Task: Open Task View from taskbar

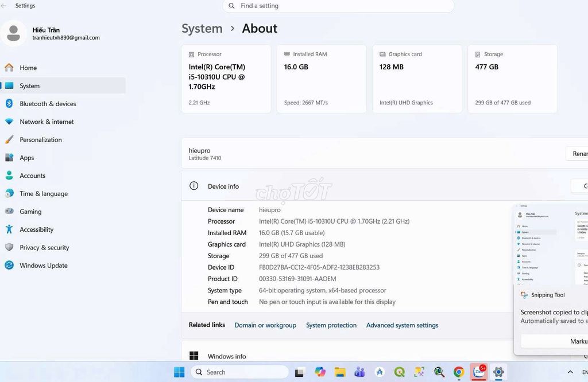Action: 299,372
